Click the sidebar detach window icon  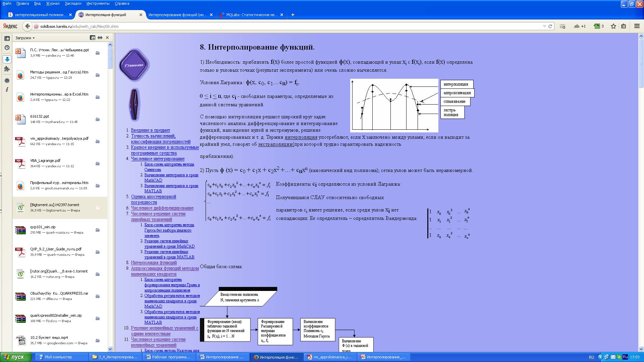(x=93, y=38)
